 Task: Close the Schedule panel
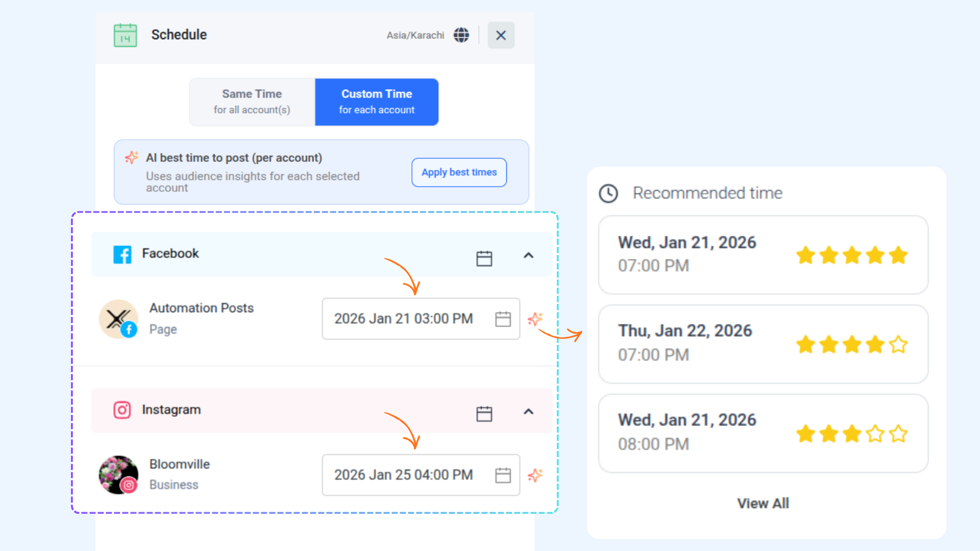tap(501, 35)
